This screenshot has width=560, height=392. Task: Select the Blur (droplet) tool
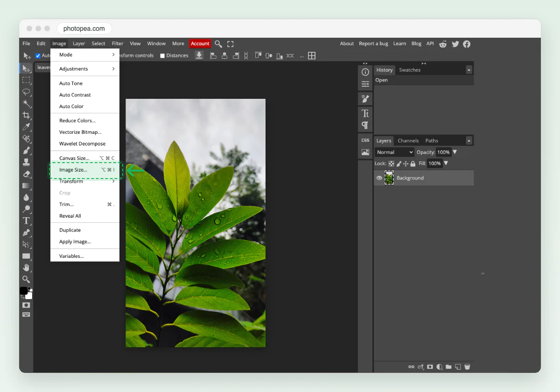click(27, 197)
